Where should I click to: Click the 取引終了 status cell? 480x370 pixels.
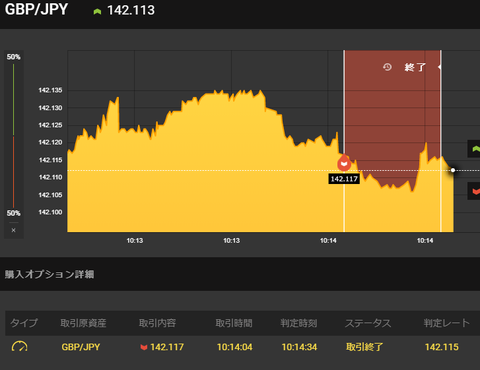click(364, 347)
